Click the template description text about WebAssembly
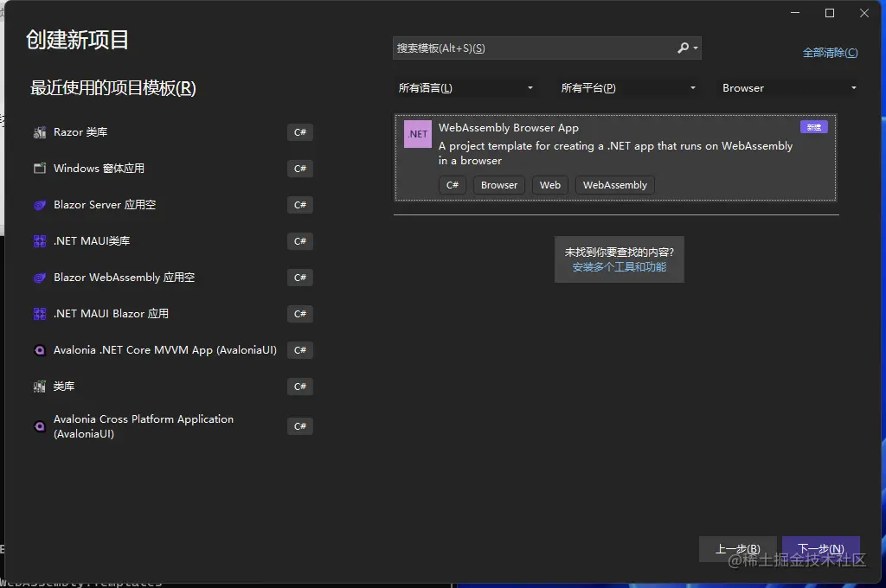Image resolution: width=886 pixels, height=588 pixels. click(x=615, y=153)
